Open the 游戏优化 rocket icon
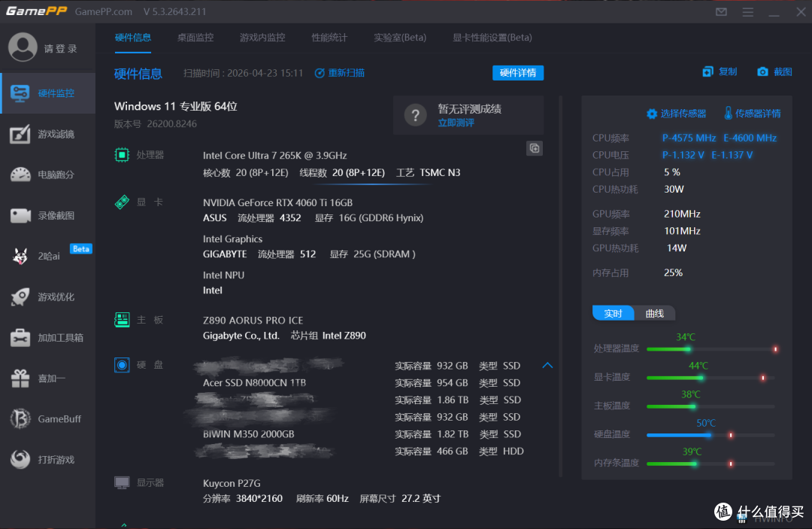Viewport: 812px width, 529px height. click(x=20, y=297)
